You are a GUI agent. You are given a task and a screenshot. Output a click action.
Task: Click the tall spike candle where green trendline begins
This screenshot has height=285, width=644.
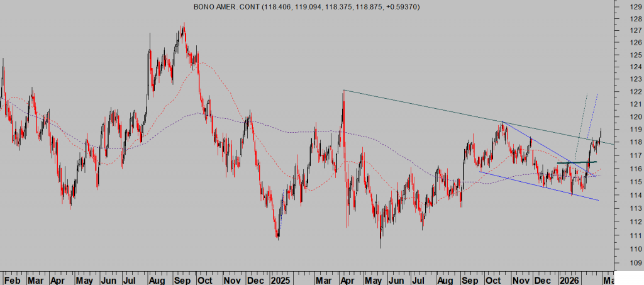343,94
